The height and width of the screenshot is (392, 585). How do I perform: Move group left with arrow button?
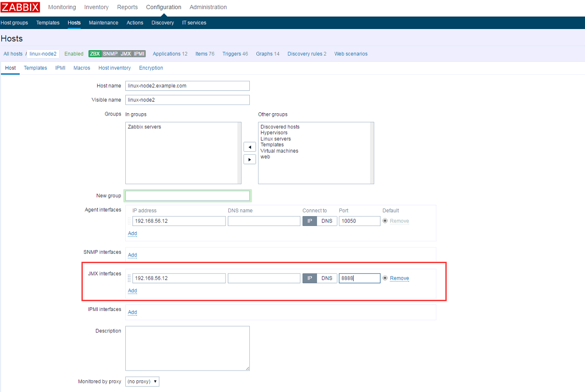(x=249, y=147)
